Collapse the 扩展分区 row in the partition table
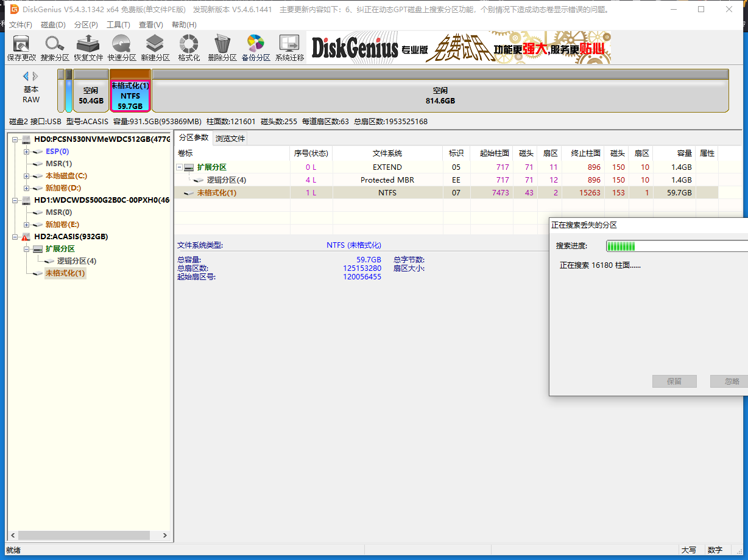The image size is (748, 560). tap(180, 167)
